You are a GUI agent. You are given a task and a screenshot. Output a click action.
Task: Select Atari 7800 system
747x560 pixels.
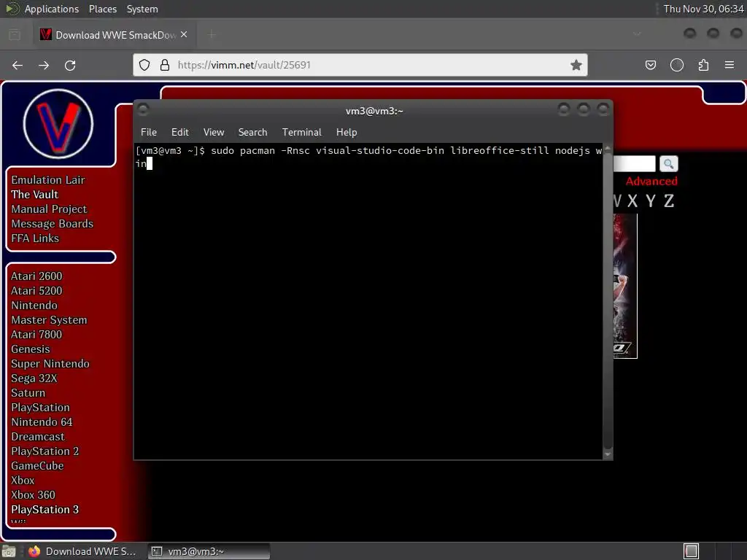coord(36,335)
